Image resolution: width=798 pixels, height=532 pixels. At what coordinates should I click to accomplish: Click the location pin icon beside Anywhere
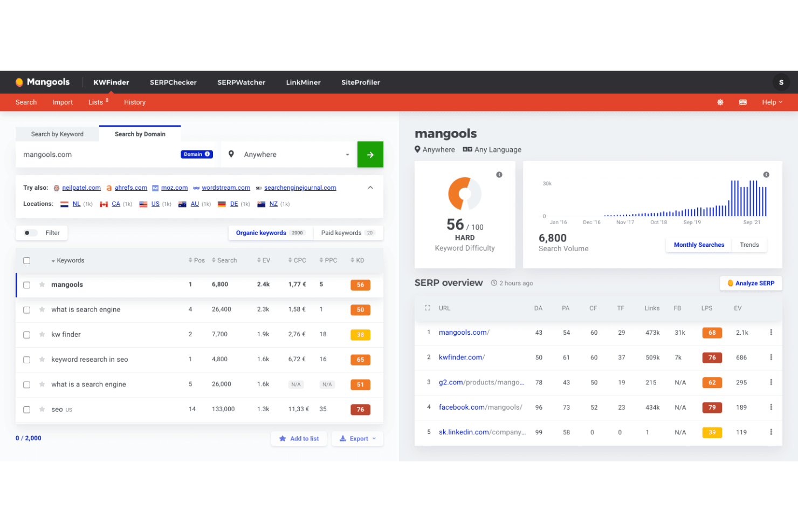click(x=231, y=154)
